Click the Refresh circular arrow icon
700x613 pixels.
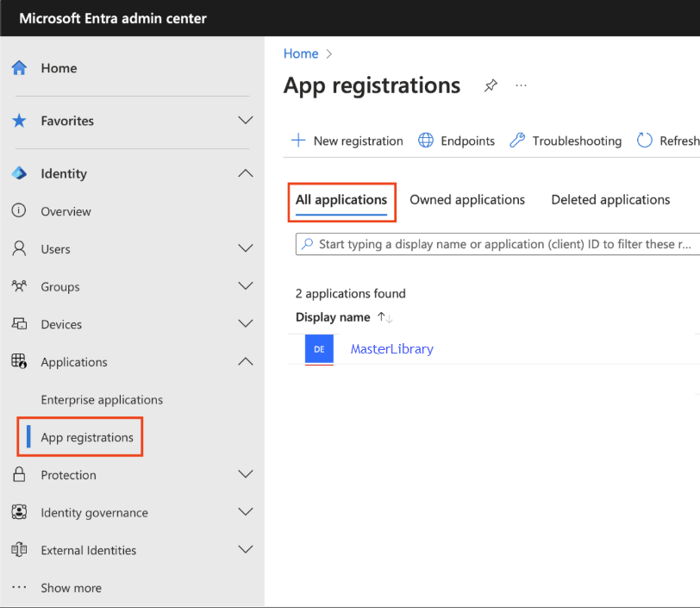[644, 141]
